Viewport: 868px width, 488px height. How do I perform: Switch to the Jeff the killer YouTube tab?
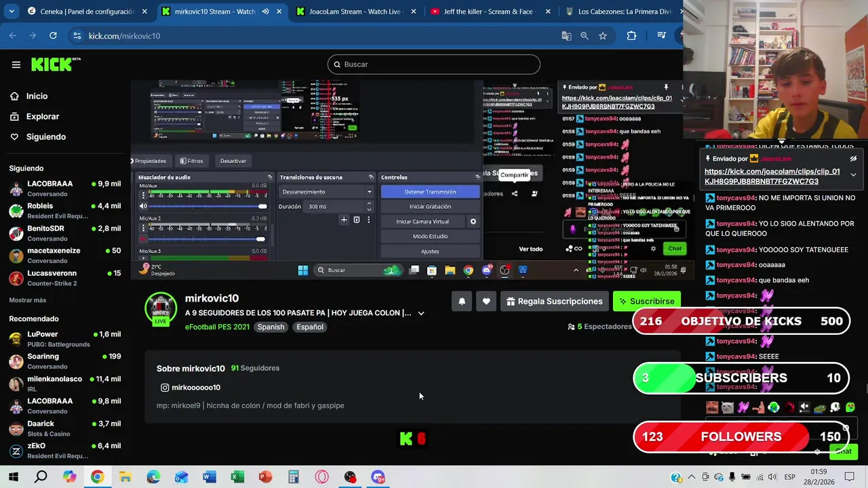(x=490, y=12)
